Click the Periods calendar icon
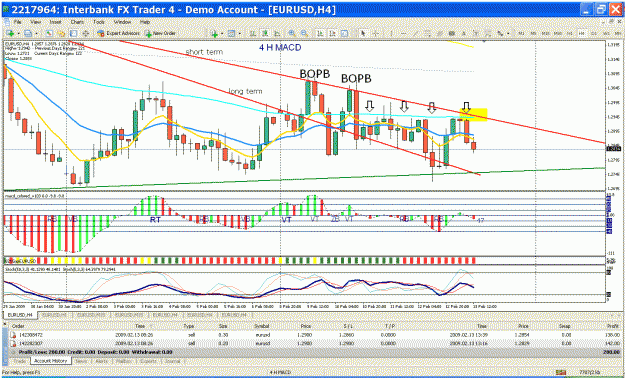 [x=231, y=33]
